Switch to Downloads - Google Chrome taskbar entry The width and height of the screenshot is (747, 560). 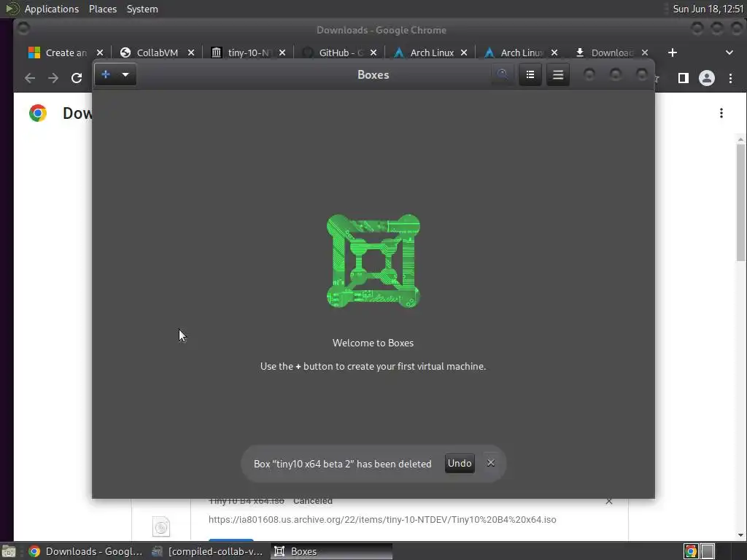[x=86, y=551]
